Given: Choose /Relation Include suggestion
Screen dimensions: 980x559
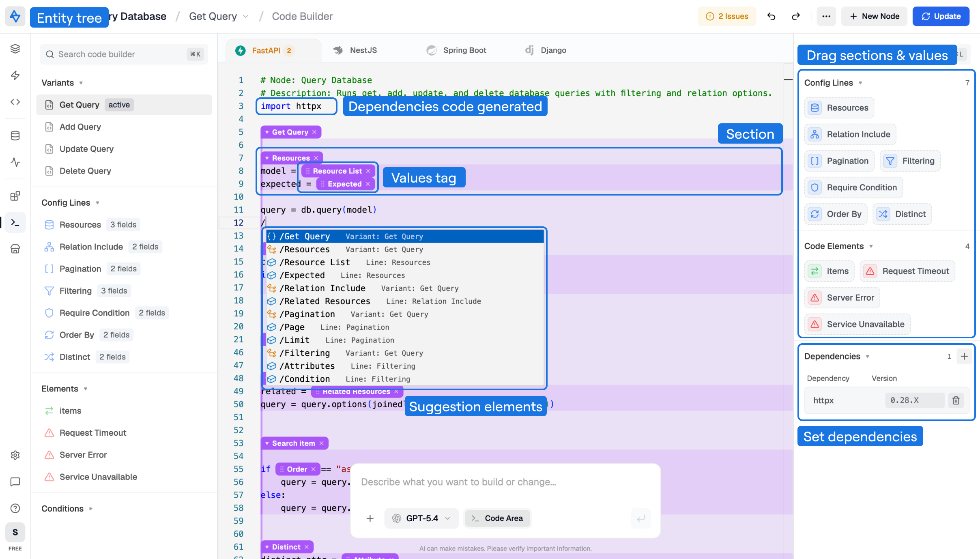Looking at the screenshot, I should 405,288.
